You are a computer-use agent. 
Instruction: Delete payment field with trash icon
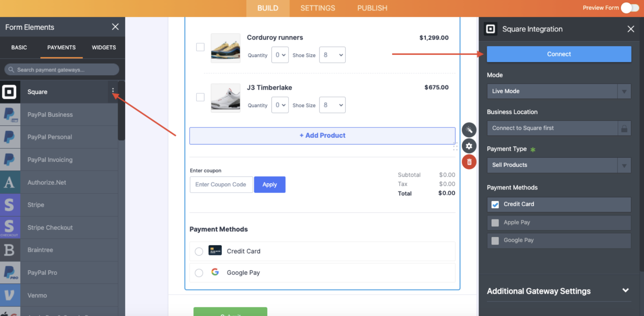tap(469, 162)
